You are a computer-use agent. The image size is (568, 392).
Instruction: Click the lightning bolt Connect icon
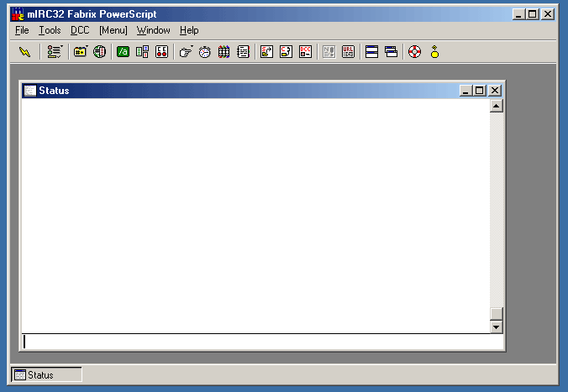pyautogui.click(x=24, y=52)
